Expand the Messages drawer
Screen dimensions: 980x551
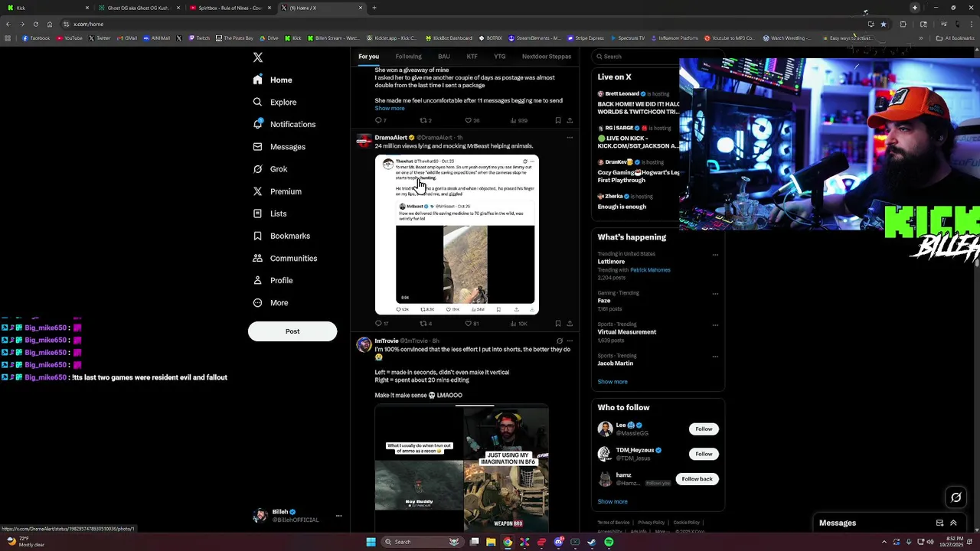pyautogui.click(x=953, y=523)
